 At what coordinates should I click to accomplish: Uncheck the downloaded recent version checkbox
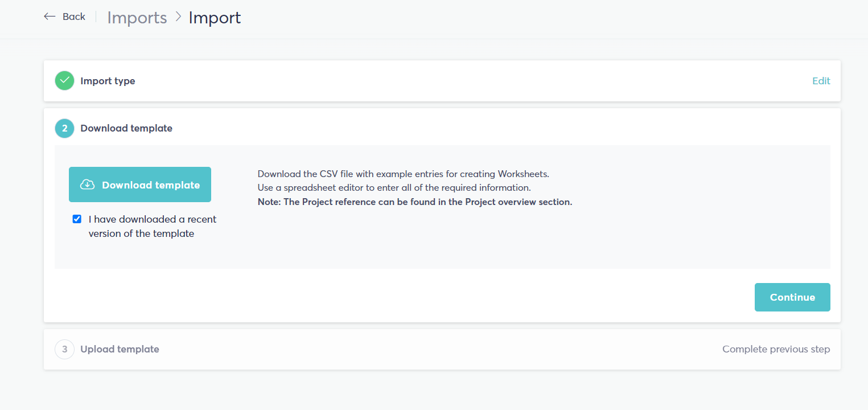(x=77, y=219)
